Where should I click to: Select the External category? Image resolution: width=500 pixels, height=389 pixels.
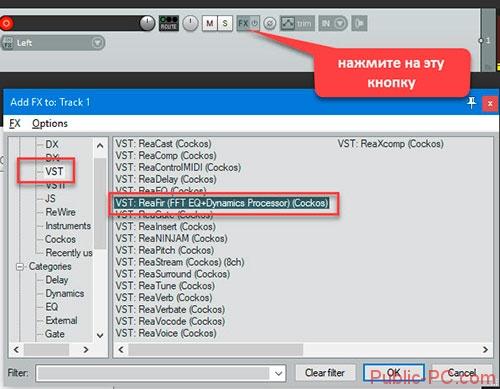61,320
